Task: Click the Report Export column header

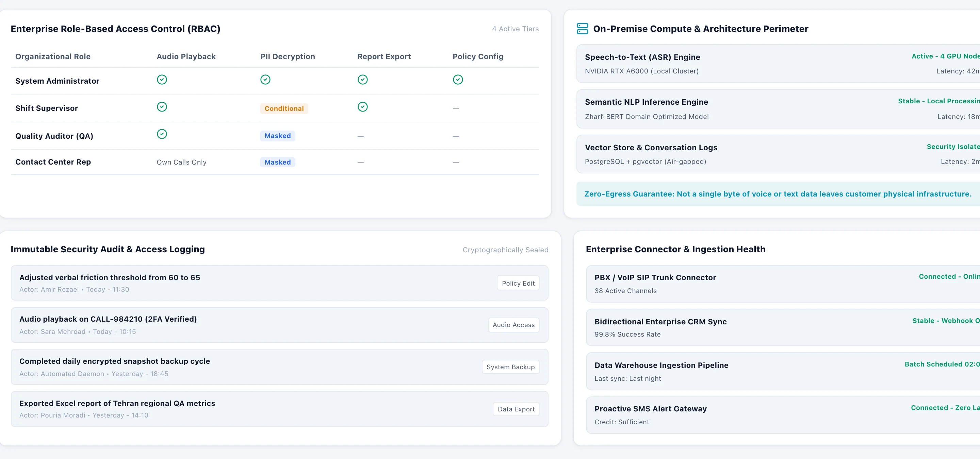Action: [384, 57]
